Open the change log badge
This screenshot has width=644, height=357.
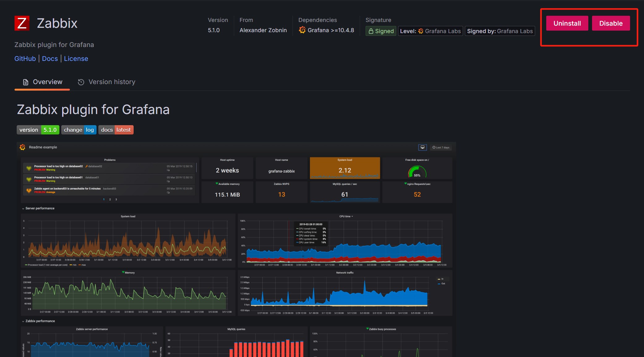79,130
